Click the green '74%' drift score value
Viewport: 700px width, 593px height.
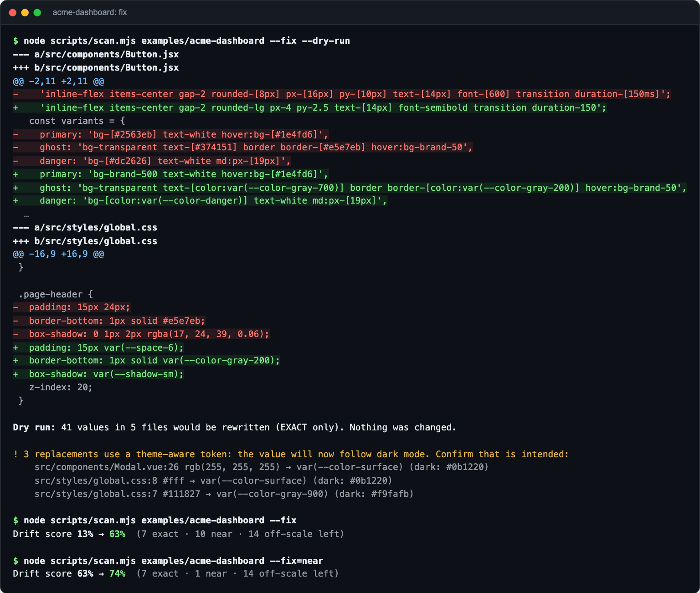click(x=117, y=574)
